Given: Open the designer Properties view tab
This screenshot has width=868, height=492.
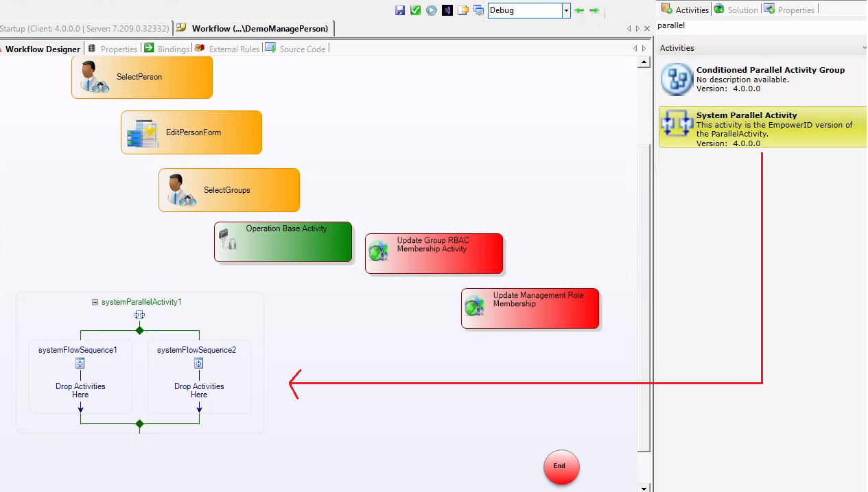Looking at the screenshot, I should pyautogui.click(x=113, y=49).
